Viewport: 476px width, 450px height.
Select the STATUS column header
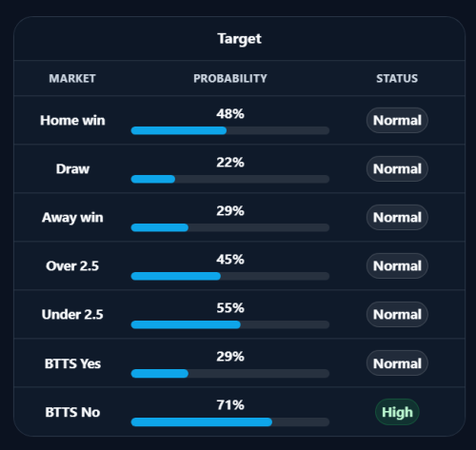[397, 78]
